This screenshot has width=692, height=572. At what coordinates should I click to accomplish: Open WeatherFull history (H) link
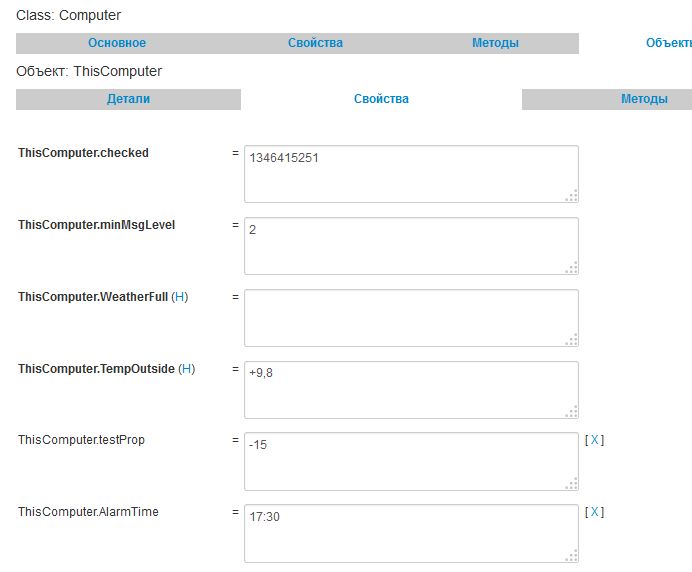coord(180,297)
